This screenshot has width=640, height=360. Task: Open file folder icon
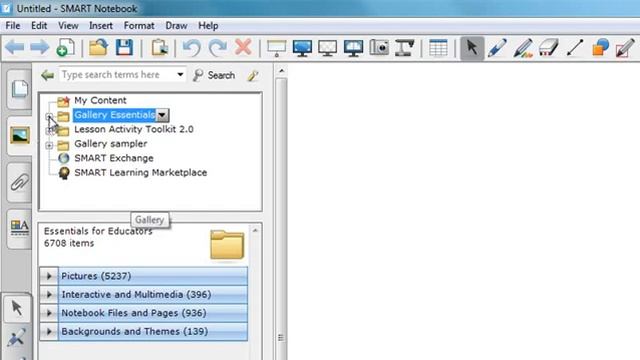pyautogui.click(x=98, y=47)
